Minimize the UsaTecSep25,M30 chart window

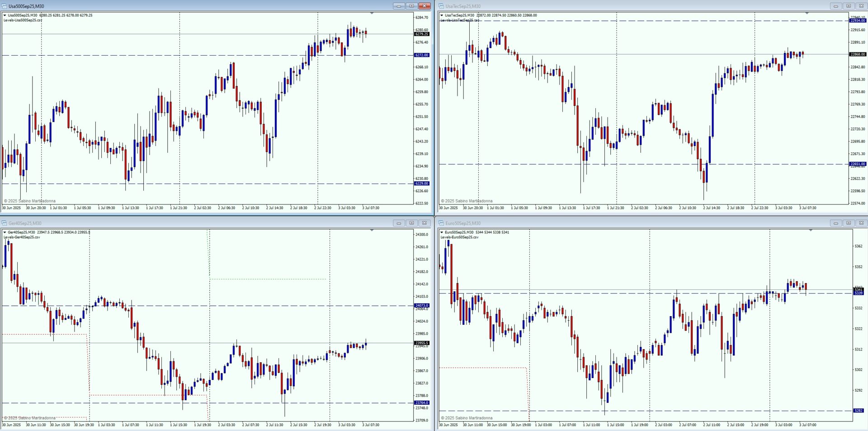pyautogui.click(x=835, y=6)
